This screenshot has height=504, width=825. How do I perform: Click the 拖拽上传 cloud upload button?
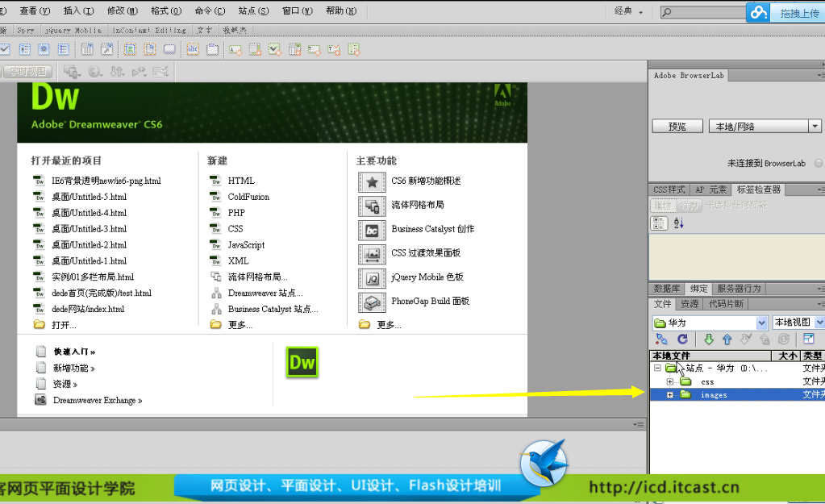pyautogui.click(x=785, y=12)
